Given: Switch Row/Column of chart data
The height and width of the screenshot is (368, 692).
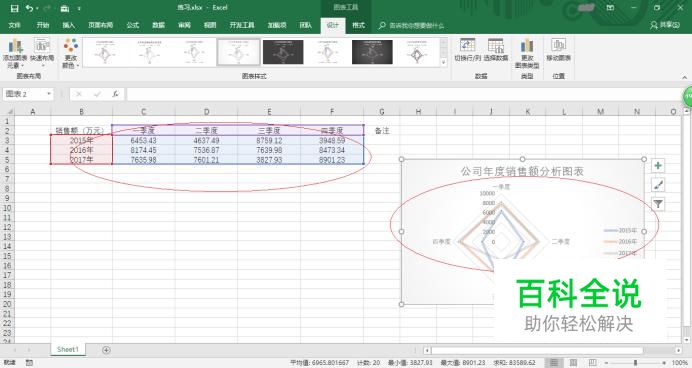Looking at the screenshot, I should 468,50.
